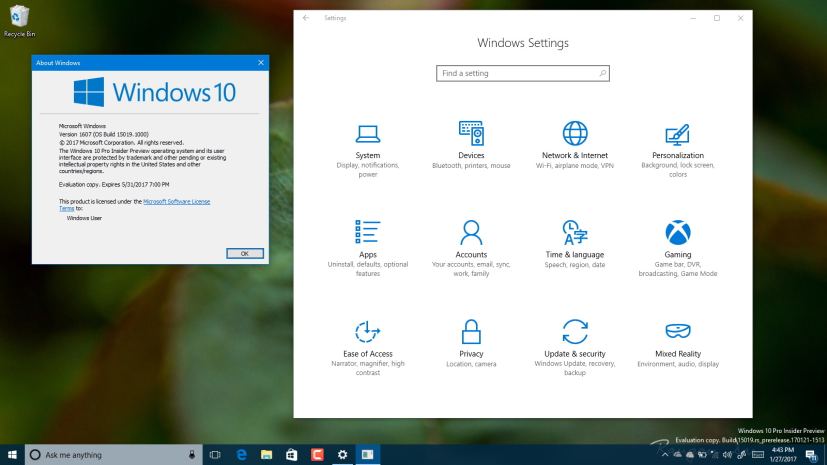Switch to Settings gear taskbar button

point(342,454)
